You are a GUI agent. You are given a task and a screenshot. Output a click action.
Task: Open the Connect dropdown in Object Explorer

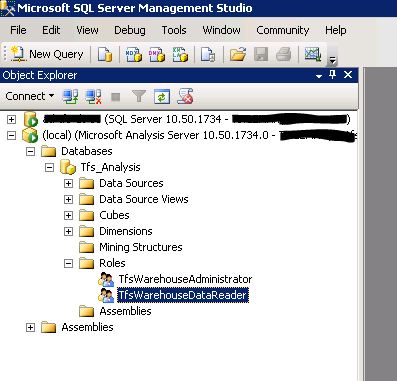click(30, 96)
